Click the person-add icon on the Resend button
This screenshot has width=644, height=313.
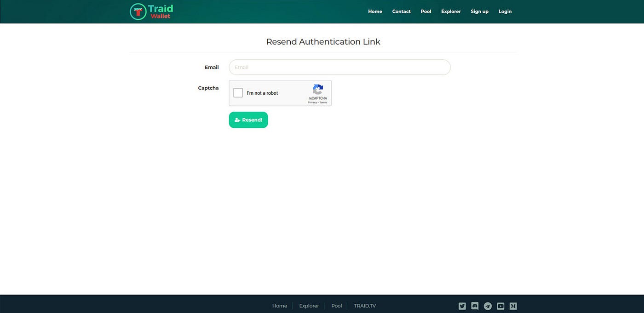pos(237,120)
